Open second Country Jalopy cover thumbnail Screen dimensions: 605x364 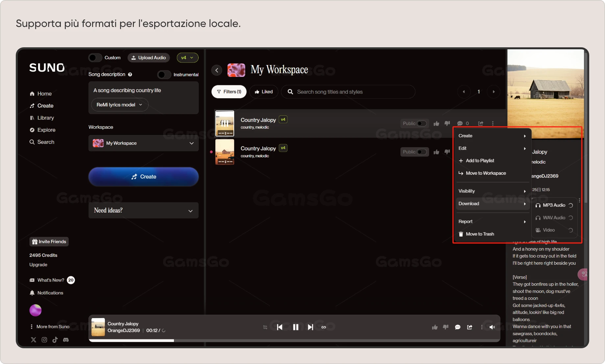(x=225, y=152)
